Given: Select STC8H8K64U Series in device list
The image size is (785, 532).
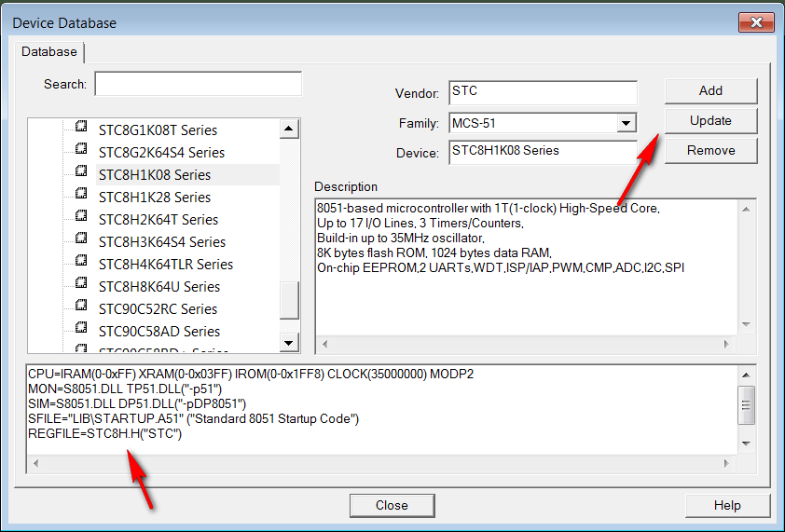Looking at the screenshot, I should [x=159, y=287].
